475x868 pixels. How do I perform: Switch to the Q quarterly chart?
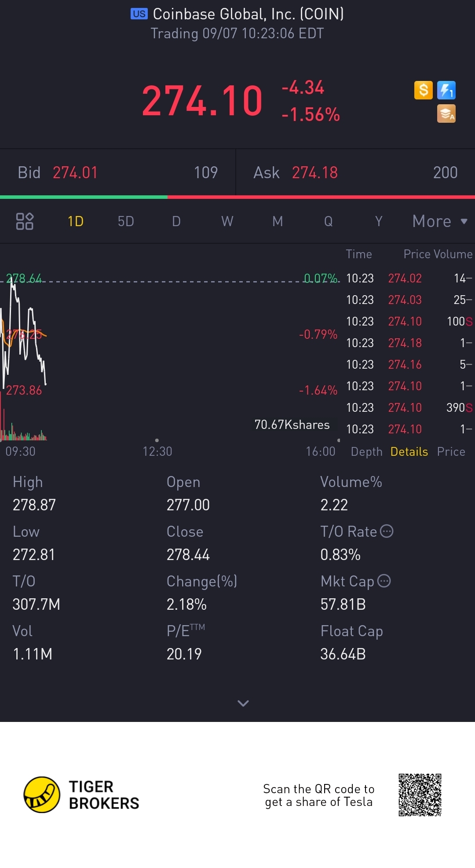point(328,221)
